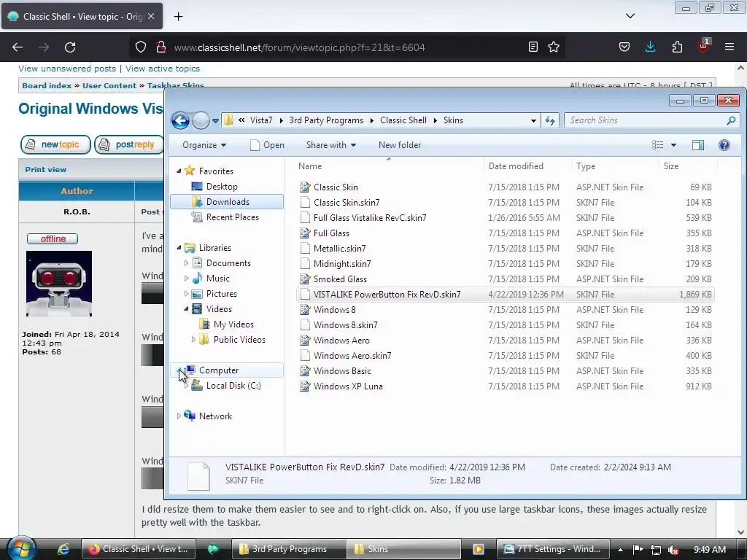Collapse the Videos library node
This screenshot has height=560, width=747.
(186, 309)
